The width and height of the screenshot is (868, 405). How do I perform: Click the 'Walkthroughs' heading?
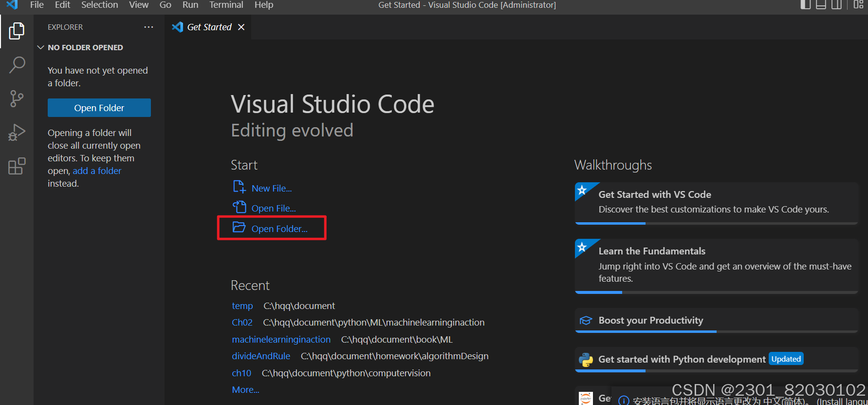click(613, 165)
